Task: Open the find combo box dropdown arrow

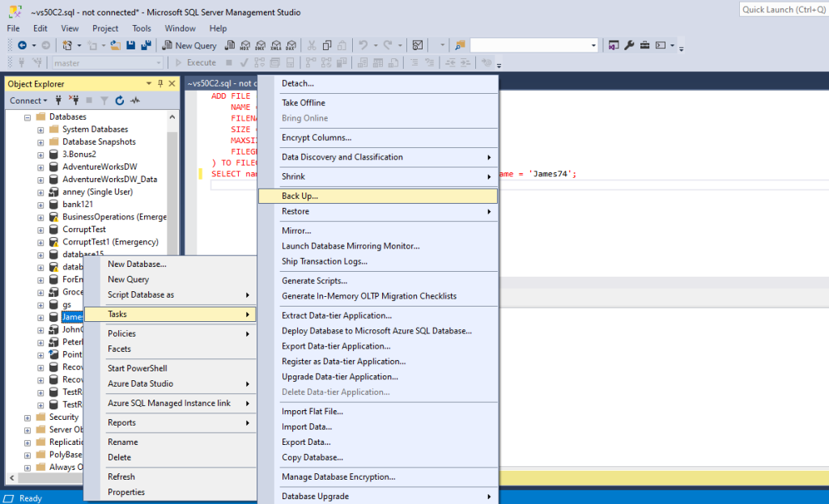Action: point(593,45)
